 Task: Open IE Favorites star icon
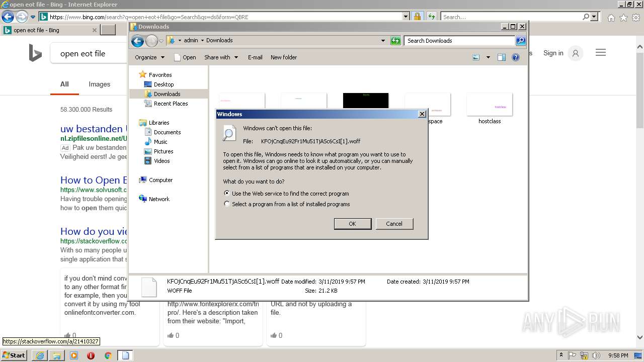tap(623, 18)
